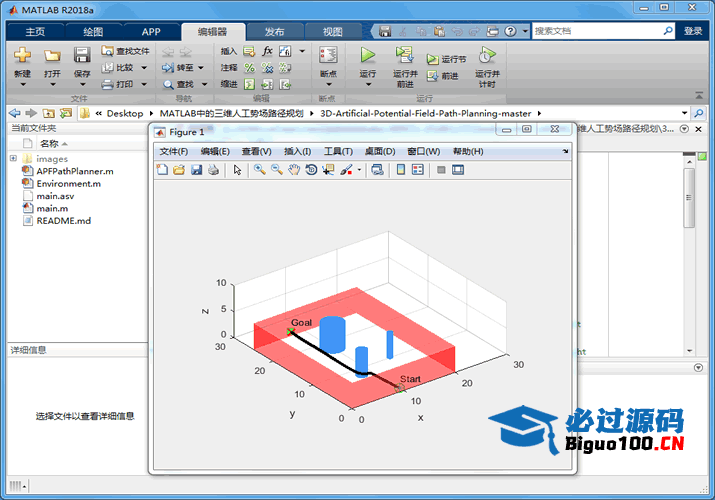The width and height of the screenshot is (715, 500).
Task: Click the Insert Colorbar icon
Action: [x=401, y=170]
